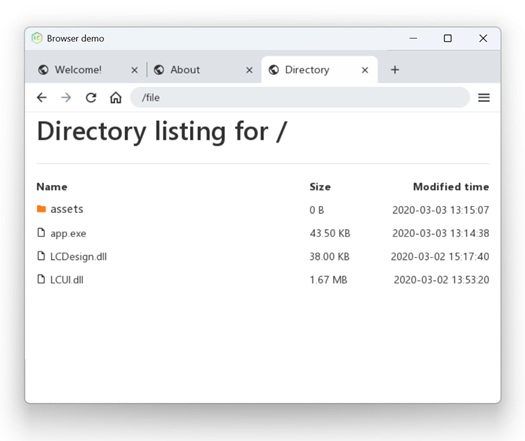Click the 2020-03-02 13:53:20 timestamp
525x441 pixels.
[441, 280]
